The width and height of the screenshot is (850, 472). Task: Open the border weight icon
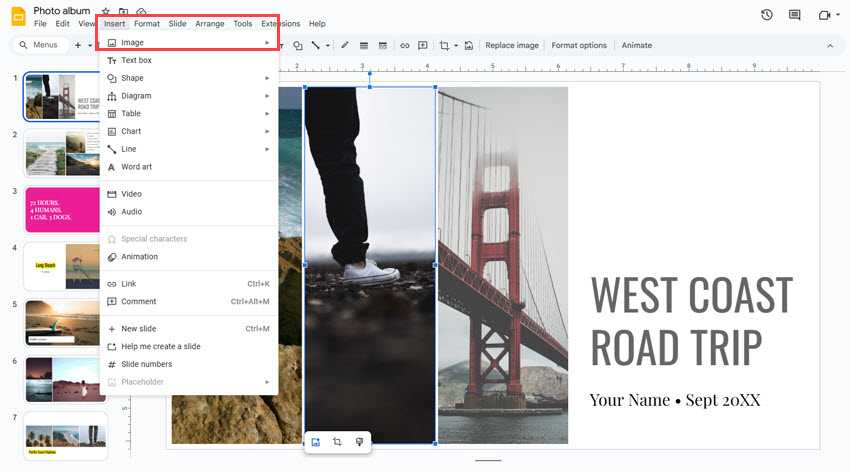(364, 46)
